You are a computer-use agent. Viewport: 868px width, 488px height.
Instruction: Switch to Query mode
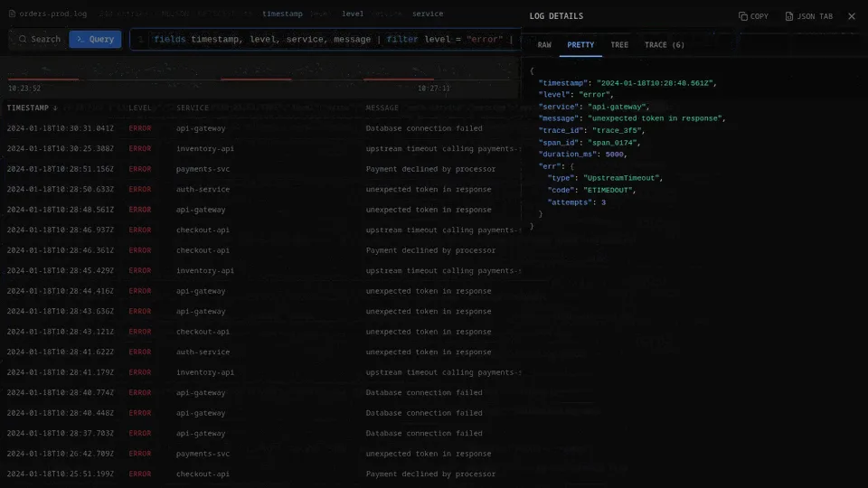95,39
